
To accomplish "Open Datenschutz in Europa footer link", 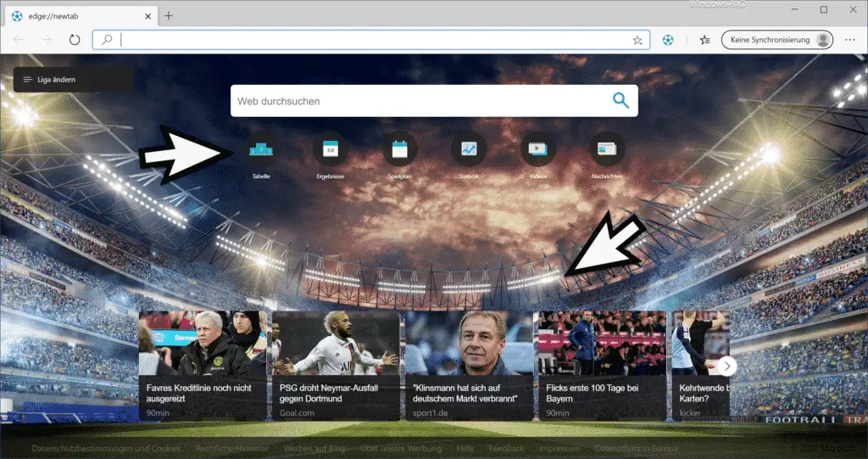I will pos(636,449).
